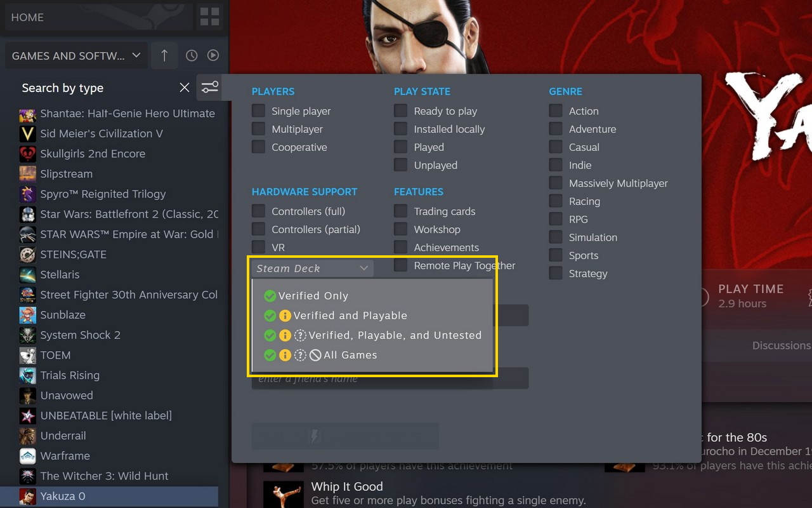
Task: Open the grid collections view icon
Action: 209,17
